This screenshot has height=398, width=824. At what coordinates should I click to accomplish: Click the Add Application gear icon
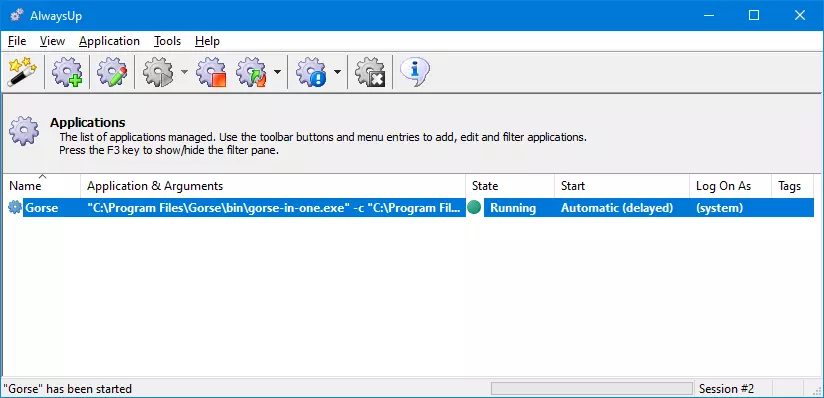tap(67, 72)
